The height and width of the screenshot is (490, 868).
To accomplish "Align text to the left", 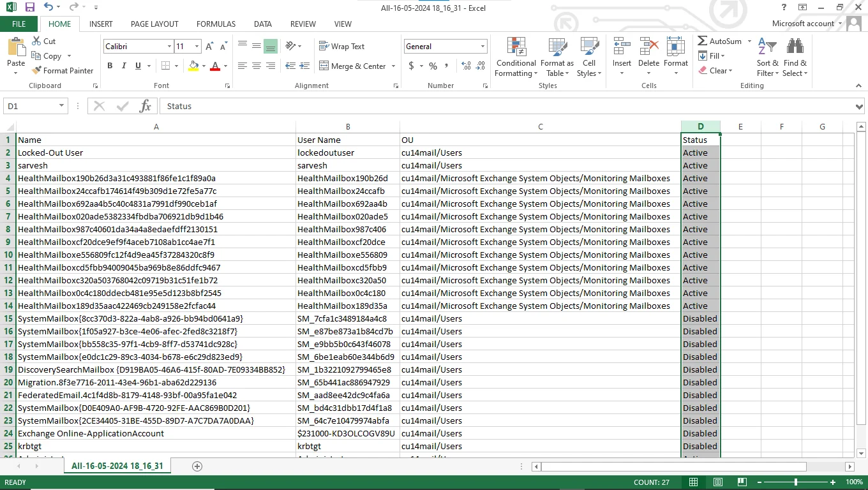I will click(x=243, y=66).
